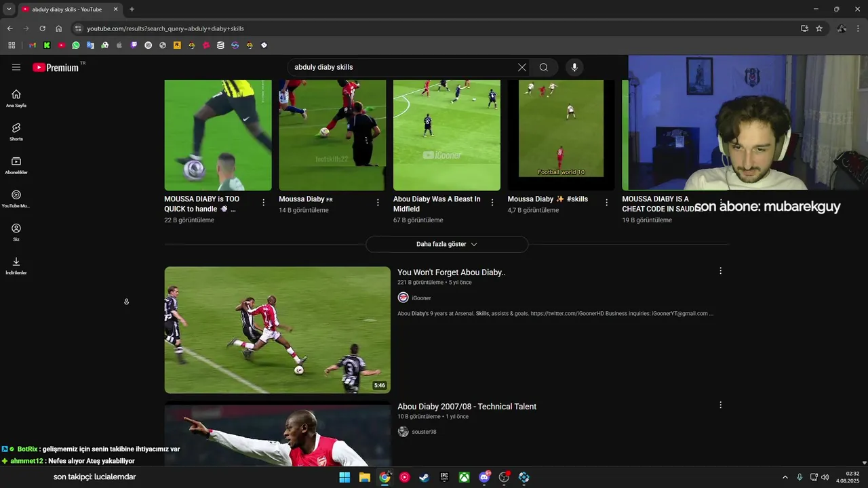Open options for Abou Diaby Was A Beast short
This screenshot has width=868, height=488.
pyautogui.click(x=492, y=203)
